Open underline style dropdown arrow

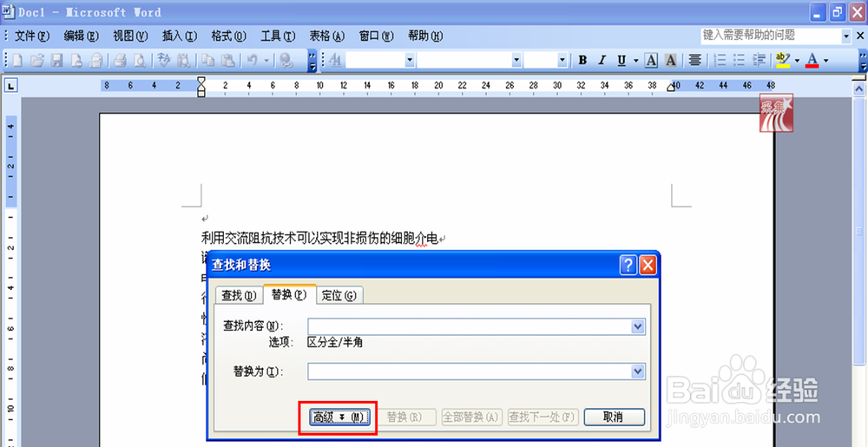pyautogui.click(x=635, y=60)
